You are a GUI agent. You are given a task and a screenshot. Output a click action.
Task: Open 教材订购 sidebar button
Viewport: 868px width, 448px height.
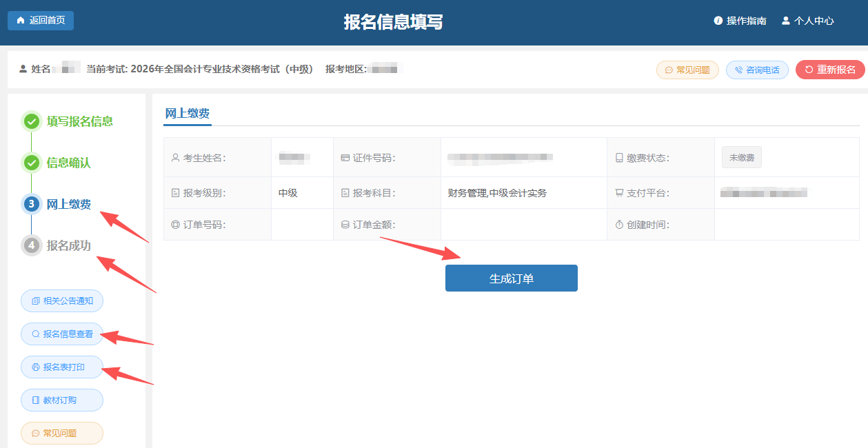pyautogui.click(x=62, y=400)
